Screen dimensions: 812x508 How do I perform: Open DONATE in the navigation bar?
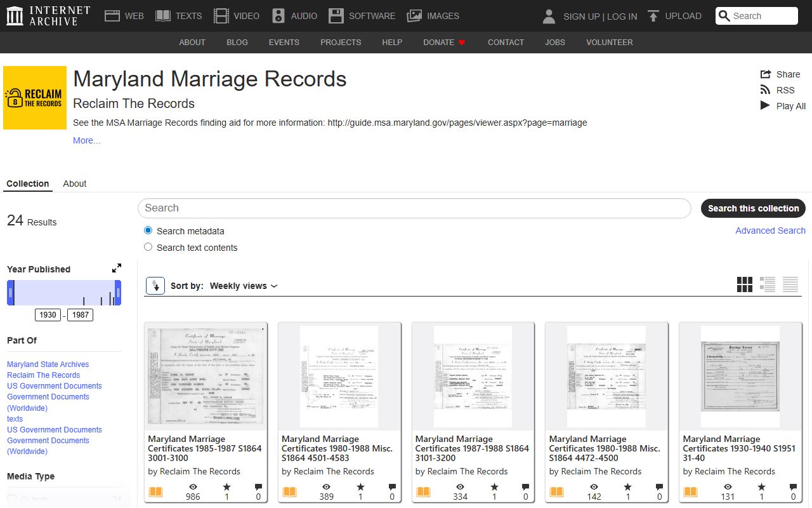coord(444,42)
